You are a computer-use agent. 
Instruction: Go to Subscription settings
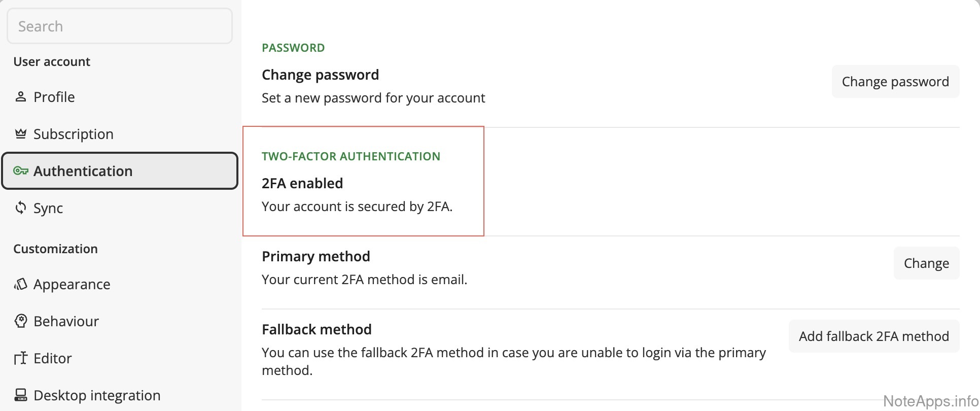pos(73,134)
